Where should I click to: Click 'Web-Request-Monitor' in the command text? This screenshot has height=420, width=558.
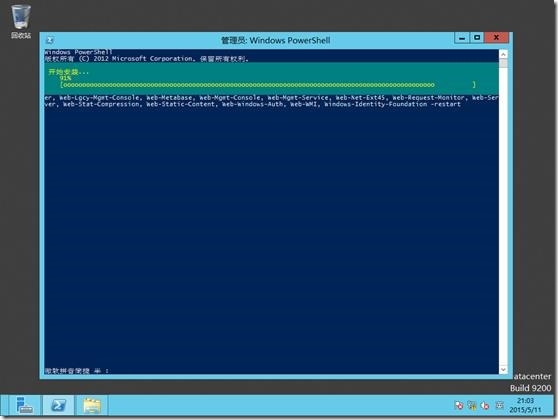[x=428, y=98]
